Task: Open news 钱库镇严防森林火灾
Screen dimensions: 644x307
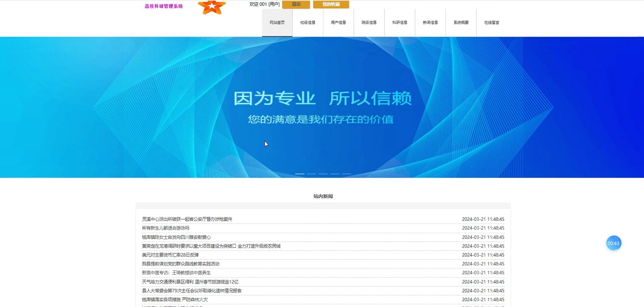Action: 176,299
